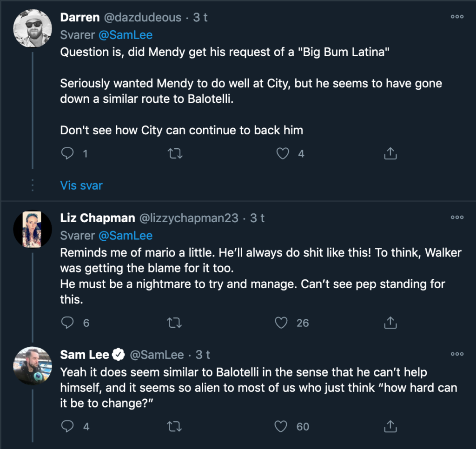Screen dimensions: 476x449
Task: Click Darren's profile avatar
Action: click(32, 28)
